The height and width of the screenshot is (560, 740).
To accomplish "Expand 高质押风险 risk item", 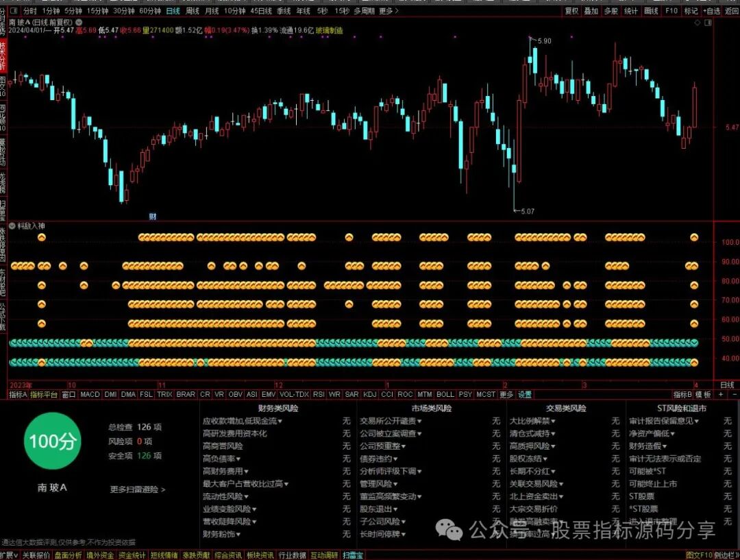I will click(x=532, y=446).
